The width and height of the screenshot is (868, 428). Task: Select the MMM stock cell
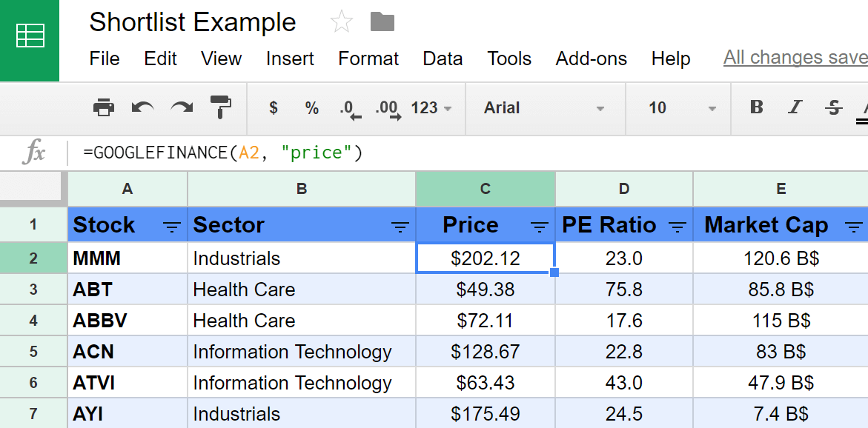pyautogui.click(x=127, y=258)
